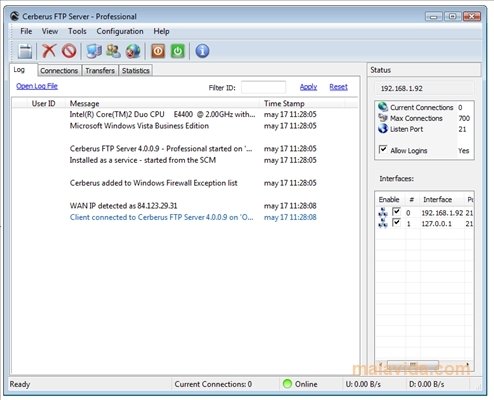The image size is (494, 400).
Task: Select blue log row 'Client connected to Cerberus FTP Server'
Action: click(x=185, y=217)
